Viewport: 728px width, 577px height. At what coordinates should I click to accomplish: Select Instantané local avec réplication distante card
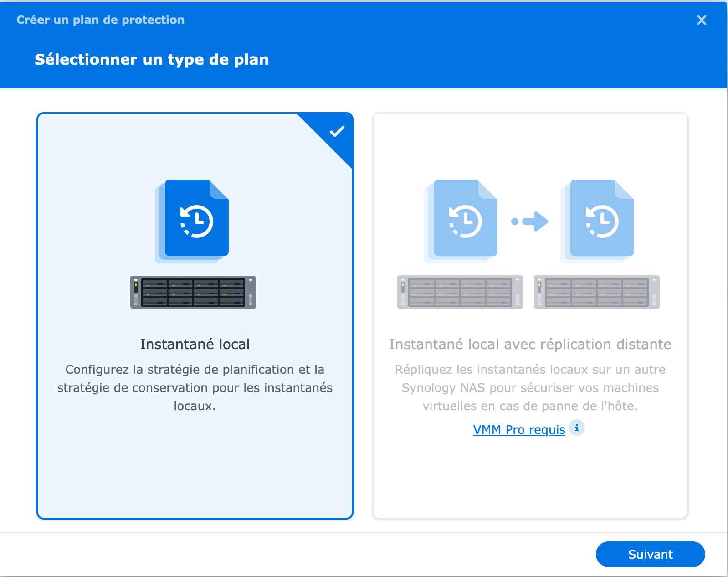pyautogui.click(x=530, y=316)
